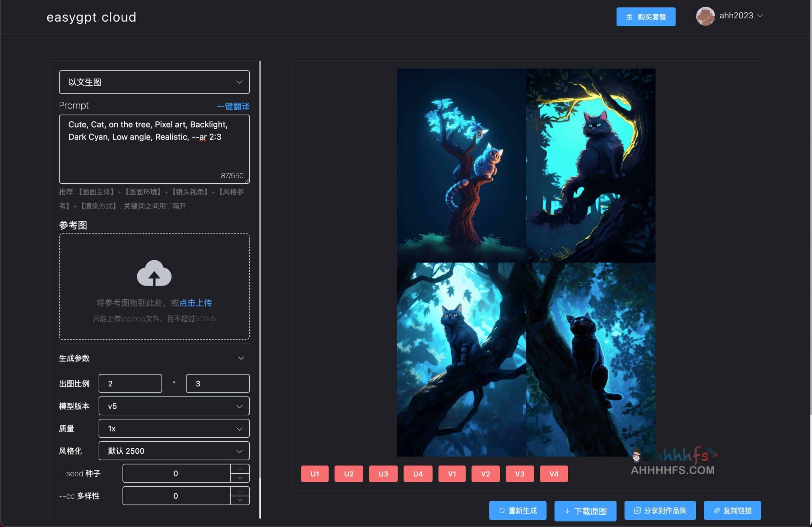Click the U4 upscale button
The image size is (812, 527).
click(418, 474)
